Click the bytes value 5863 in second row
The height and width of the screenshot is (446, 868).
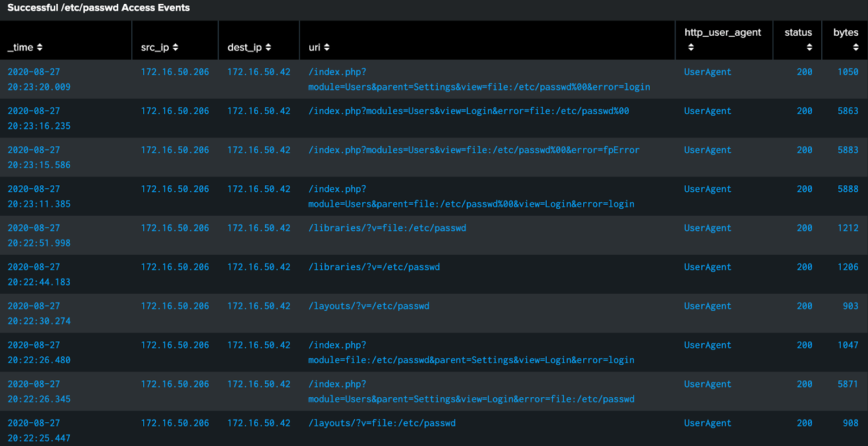(847, 111)
